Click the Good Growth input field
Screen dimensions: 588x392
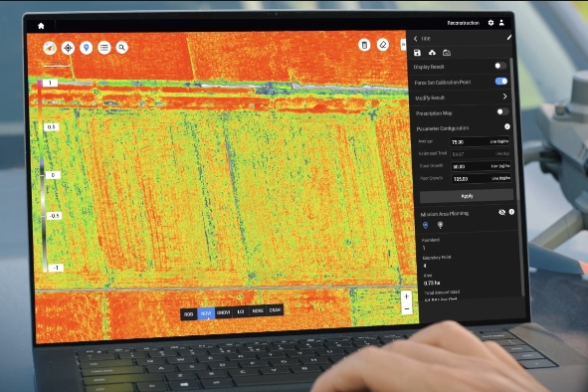pos(481,166)
